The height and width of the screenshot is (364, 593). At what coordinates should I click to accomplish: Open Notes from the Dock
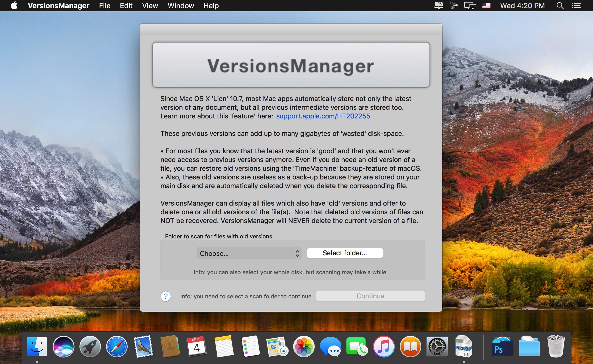click(x=223, y=347)
